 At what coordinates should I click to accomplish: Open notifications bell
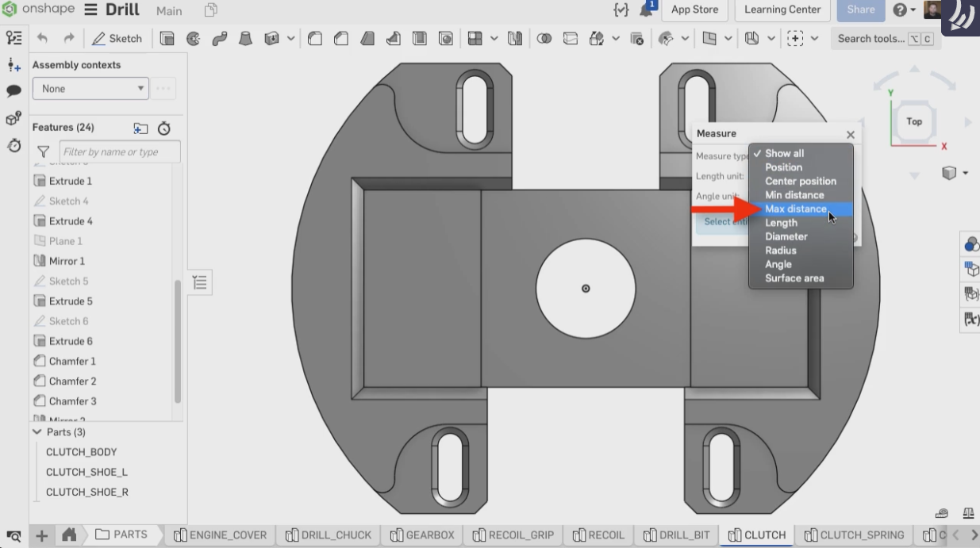pos(648,10)
